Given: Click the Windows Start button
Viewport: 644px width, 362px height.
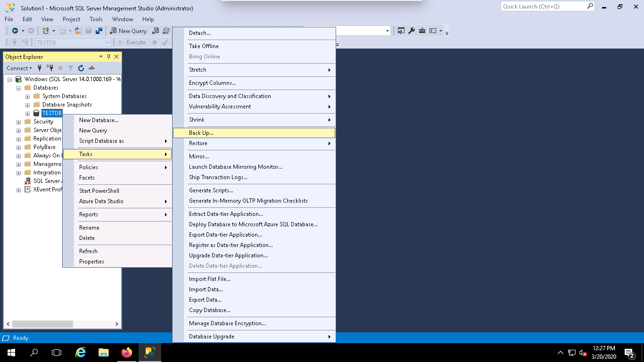Looking at the screenshot, I should pos(11,352).
